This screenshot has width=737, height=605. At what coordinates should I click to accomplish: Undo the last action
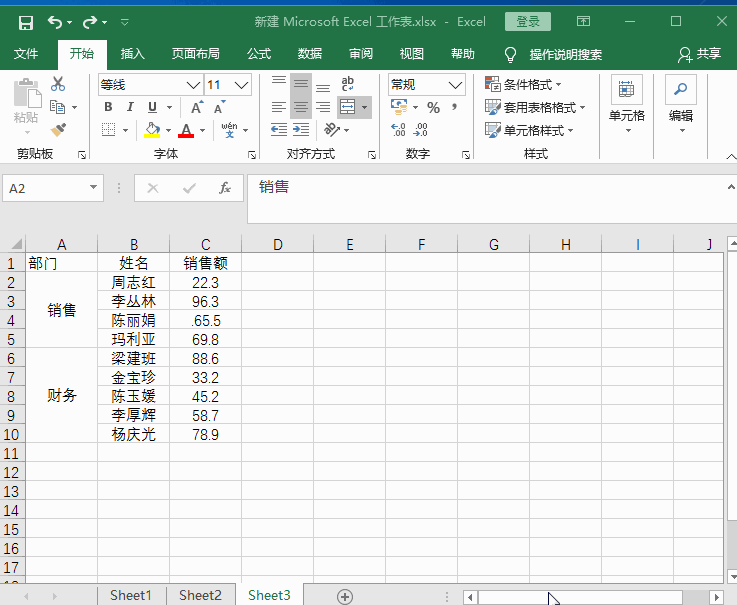click(55, 22)
